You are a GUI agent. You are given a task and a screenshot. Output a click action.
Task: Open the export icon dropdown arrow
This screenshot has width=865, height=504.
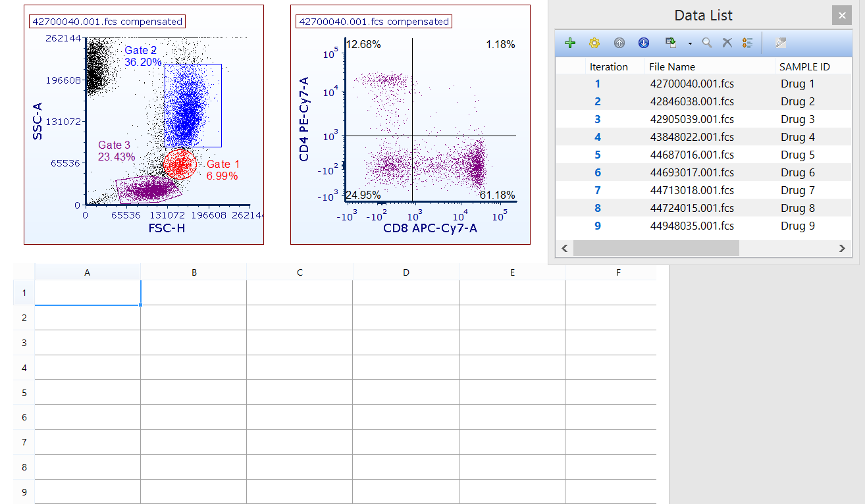(x=690, y=43)
